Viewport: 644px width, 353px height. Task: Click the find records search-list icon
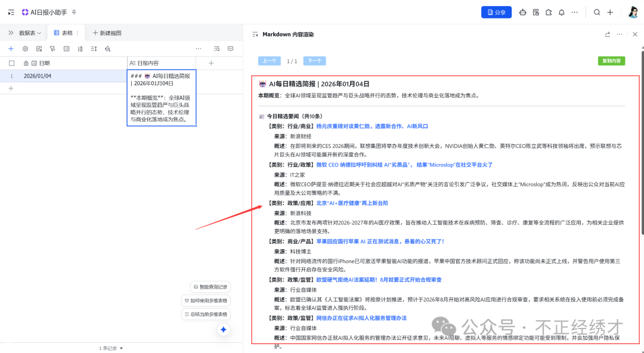[x=217, y=48]
